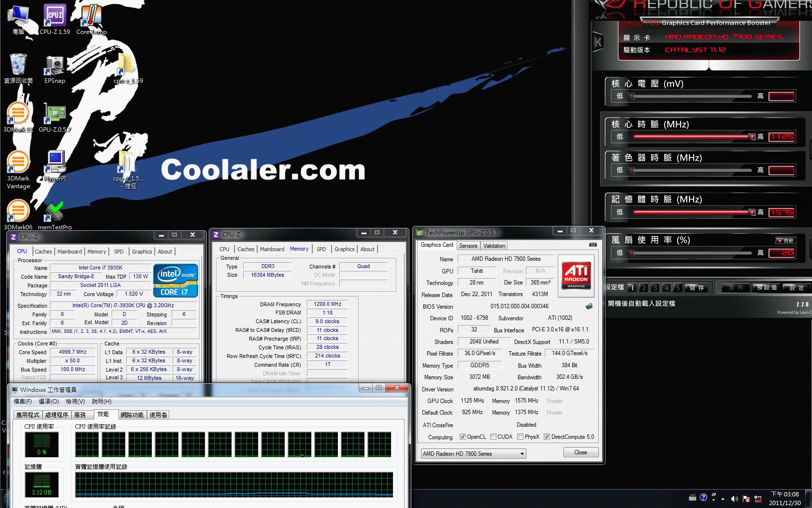The image size is (812, 508).
Task: Click the K icon on ROG panel
Action: pos(598,42)
